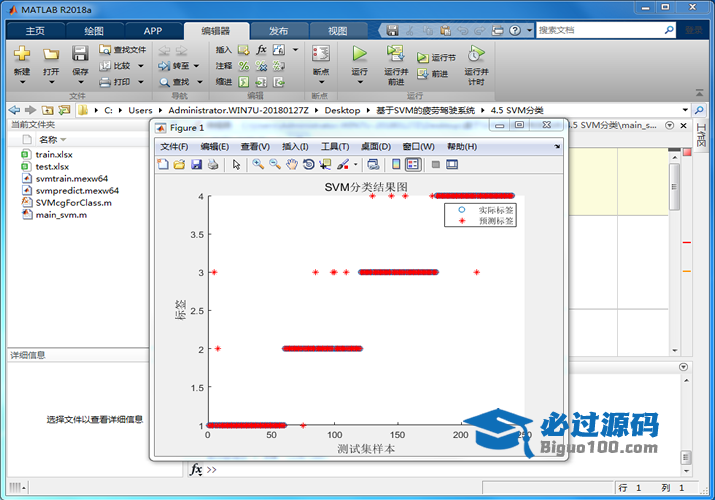Image resolution: width=715 pixels, height=500 pixels.
Task: Click the up one level folder icon
Action: pos(47,110)
